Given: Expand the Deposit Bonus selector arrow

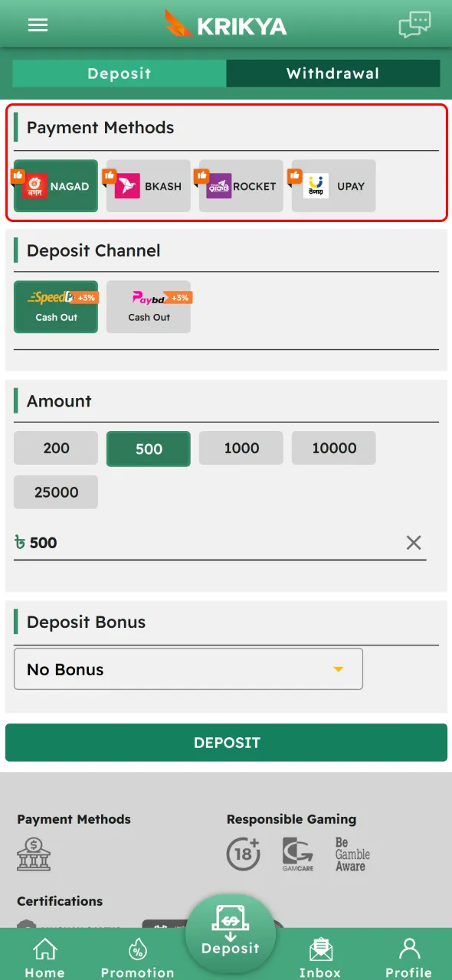Looking at the screenshot, I should click(338, 668).
